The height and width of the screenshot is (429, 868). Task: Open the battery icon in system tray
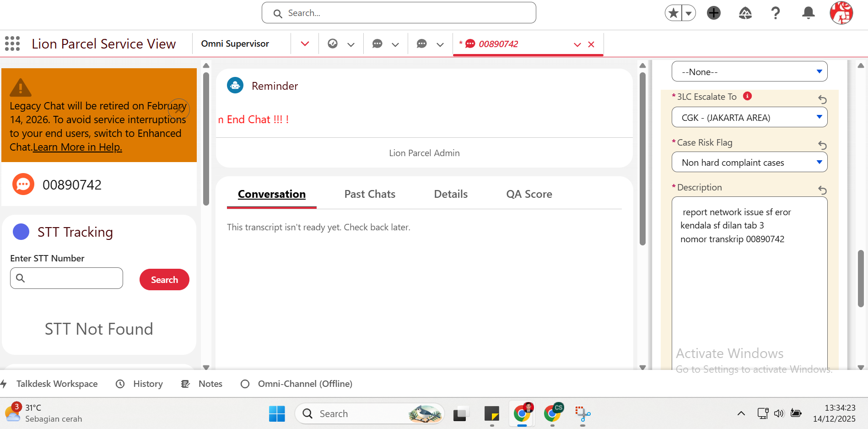point(796,413)
